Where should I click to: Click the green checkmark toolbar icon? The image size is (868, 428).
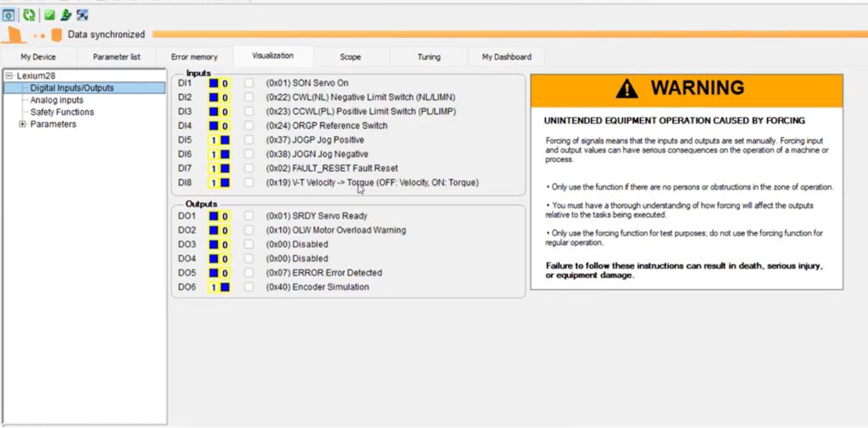point(50,15)
